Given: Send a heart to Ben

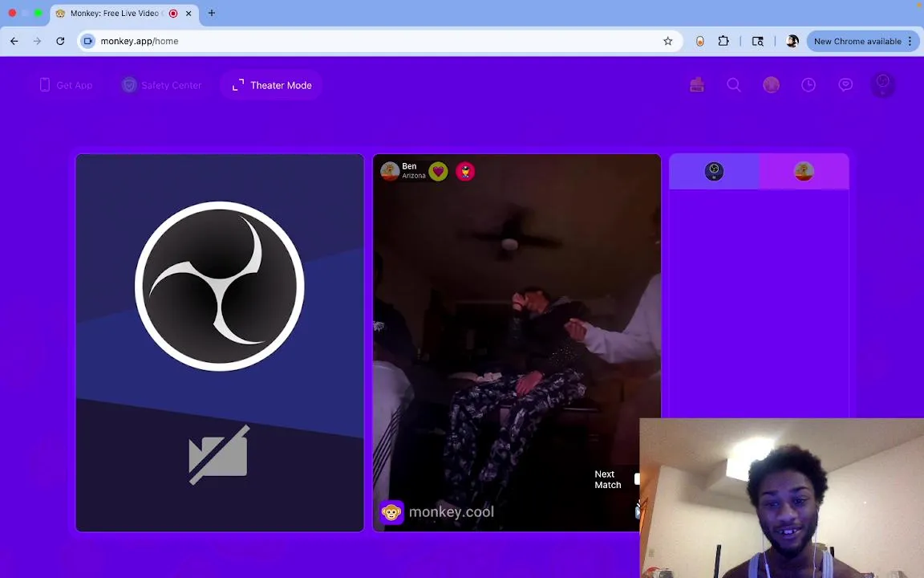Looking at the screenshot, I should [x=438, y=172].
